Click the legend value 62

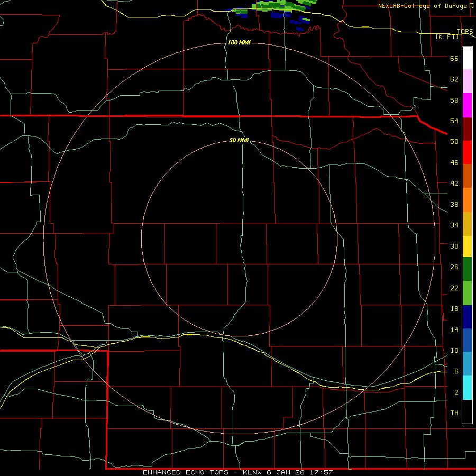point(454,79)
